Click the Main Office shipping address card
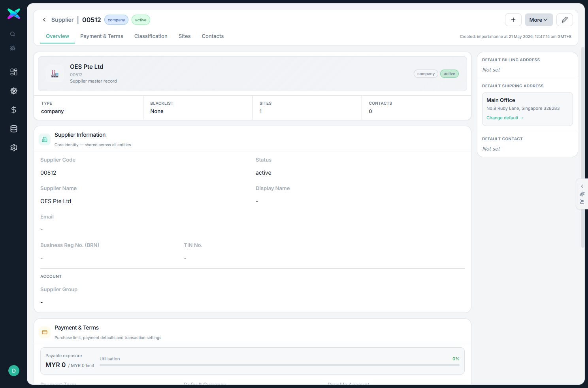The width and height of the screenshot is (588, 388). coord(528,109)
